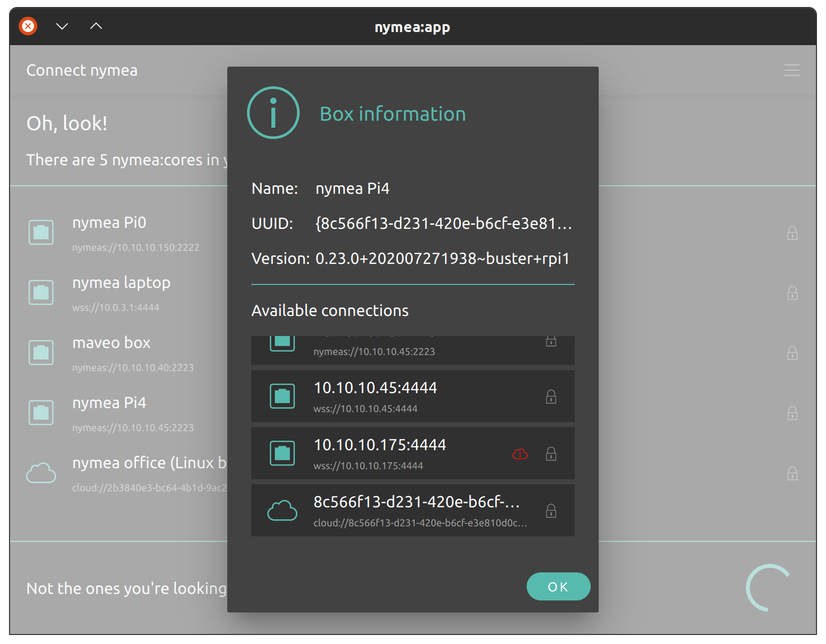This screenshot has width=826, height=644.
Task: Click the network icon beside nymea Pi4 list entry
Action: pos(41,413)
